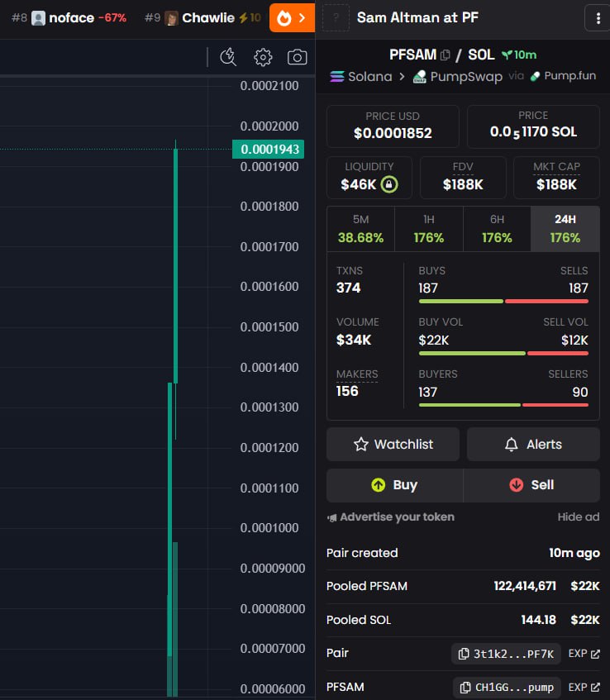This screenshot has width=610, height=700.
Task: Click the current price tag 0.0001943
Action: [268, 149]
